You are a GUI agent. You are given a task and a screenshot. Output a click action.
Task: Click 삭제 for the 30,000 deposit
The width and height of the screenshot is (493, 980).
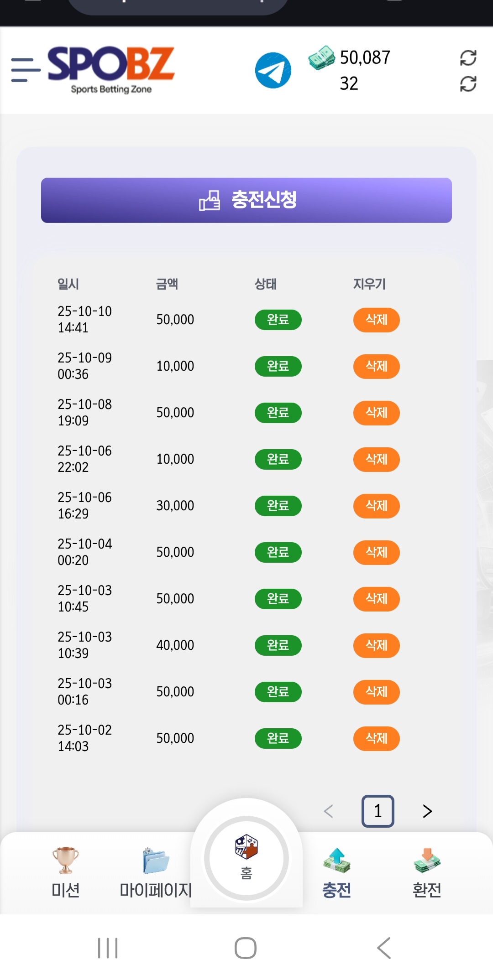(x=376, y=506)
